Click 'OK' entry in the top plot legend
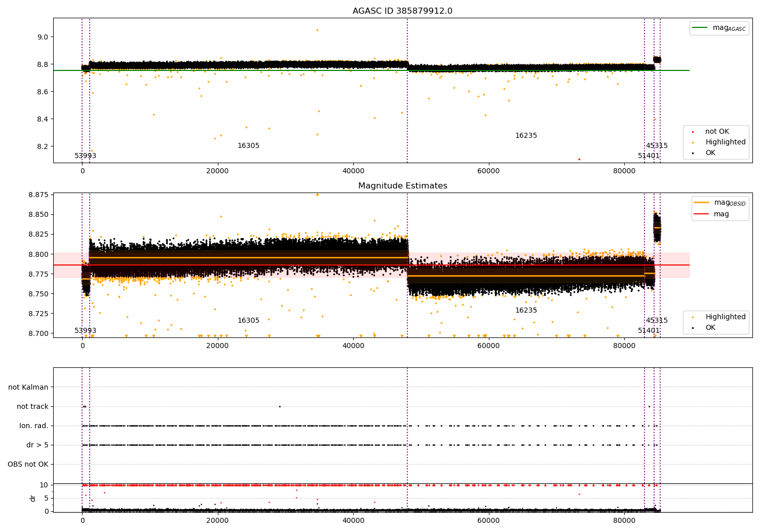Viewport: 760px width, 532px height. (x=710, y=153)
